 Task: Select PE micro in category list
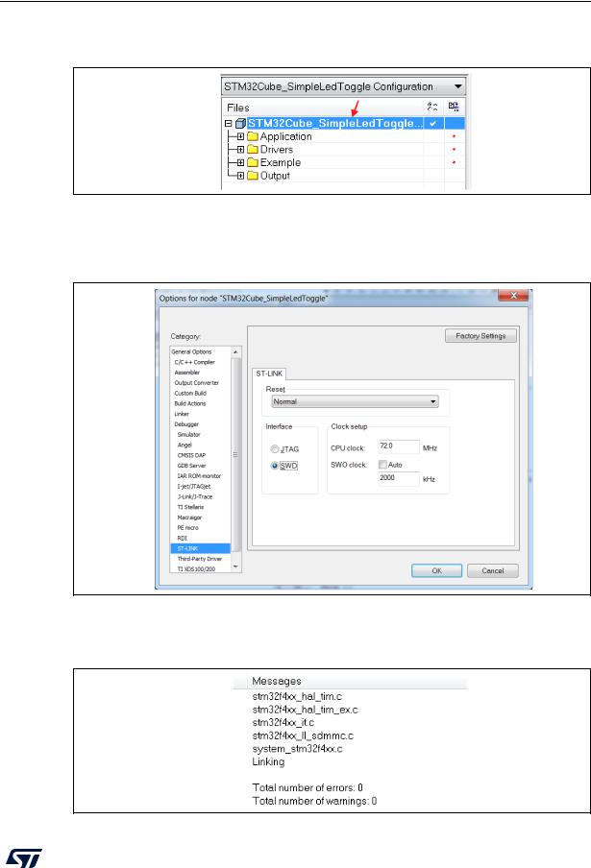click(187, 527)
